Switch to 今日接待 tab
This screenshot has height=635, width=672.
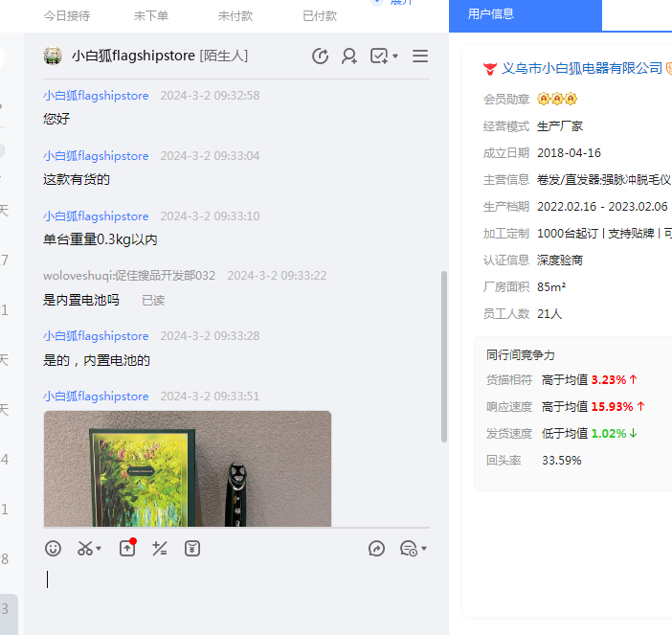point(67,16)
